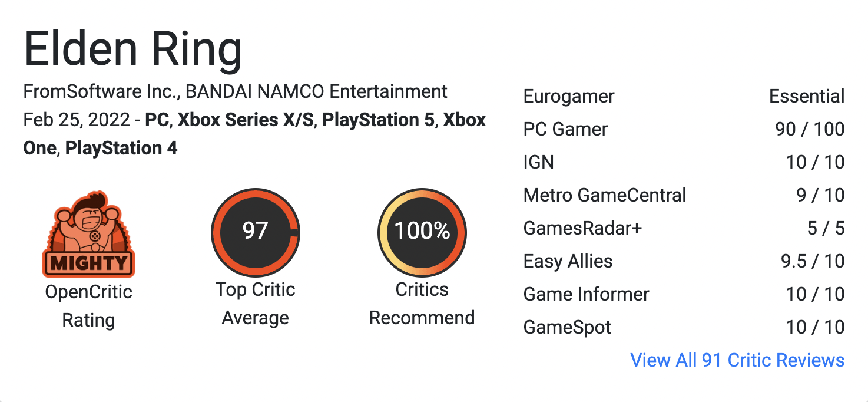View All 91 Critic Reviews
Viewport: 868px width, 402px height.
point(737,360)
